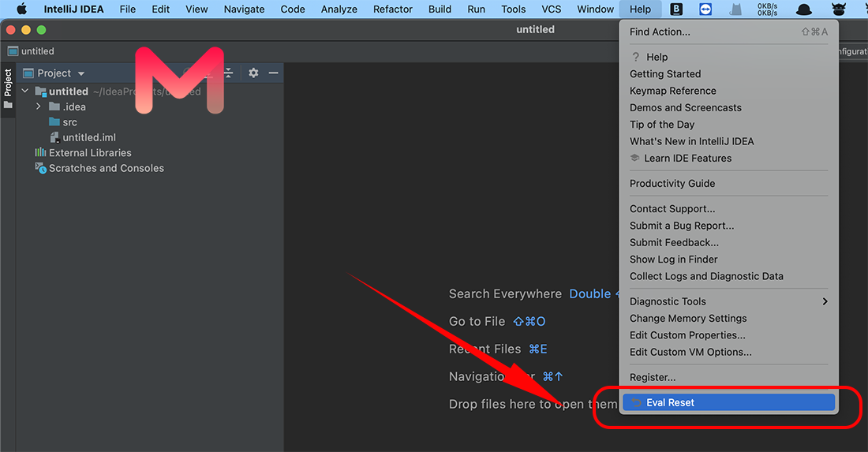Open the View menu
Screen dimensions: 868x452
point(196,9)
